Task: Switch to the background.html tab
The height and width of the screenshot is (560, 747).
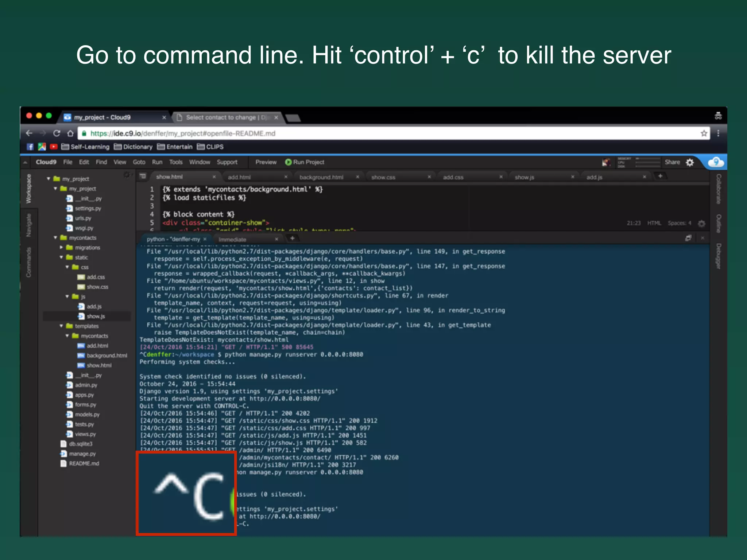Action: tap(321, 177)
